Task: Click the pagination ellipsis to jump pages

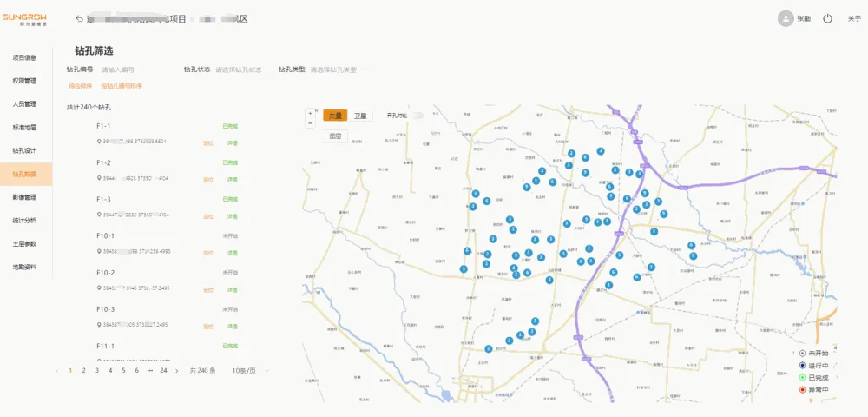Action: (150, 370)
